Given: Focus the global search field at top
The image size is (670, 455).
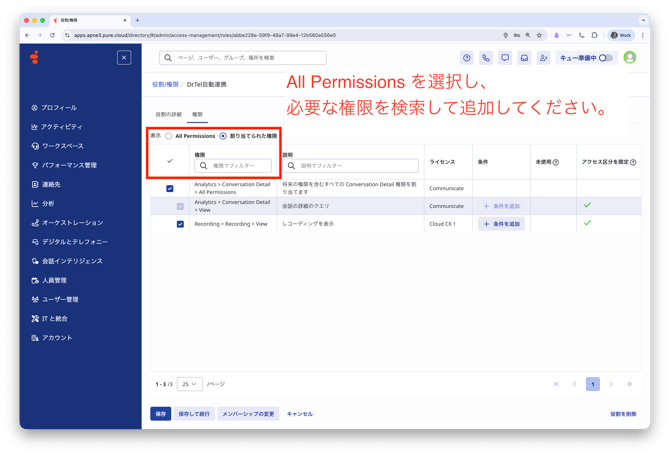Looking at the screenshot, I should 243,58.
